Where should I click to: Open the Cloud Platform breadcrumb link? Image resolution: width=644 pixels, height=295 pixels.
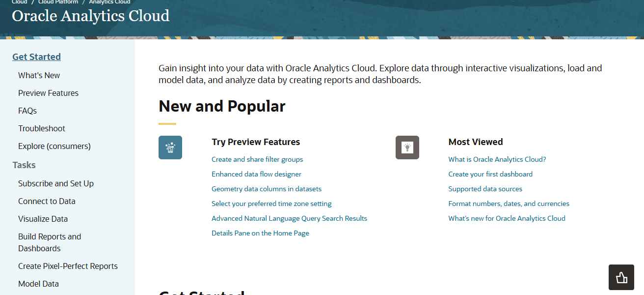click(58, 2)
